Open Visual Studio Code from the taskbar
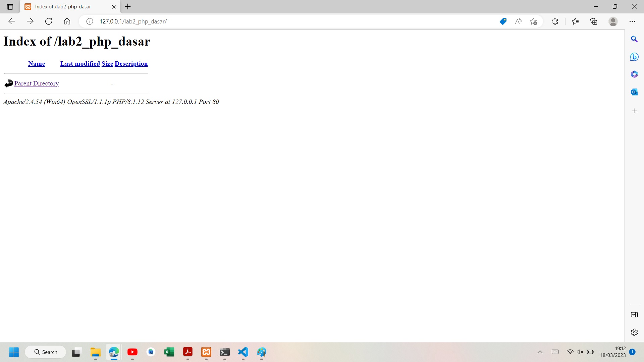 click(x=243, y=352)
